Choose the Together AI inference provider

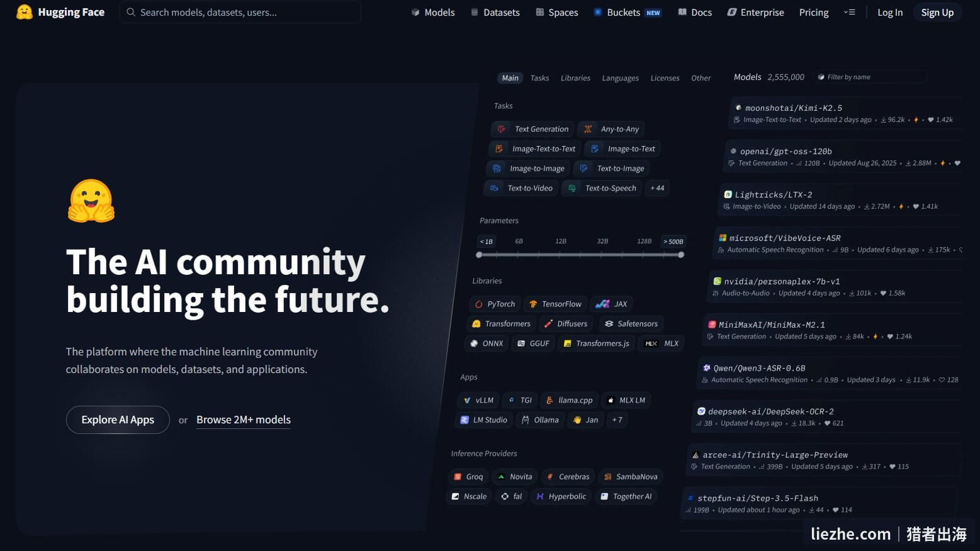626,496
